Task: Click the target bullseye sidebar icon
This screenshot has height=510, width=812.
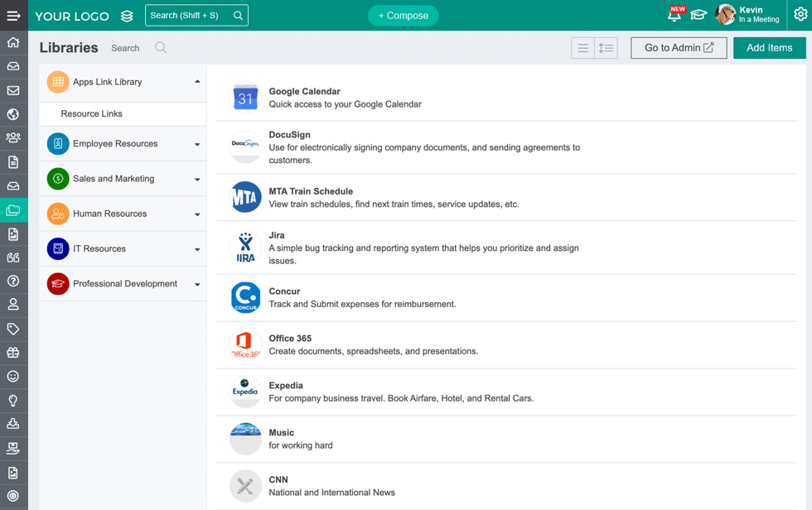Action: [x=13, y=496]
